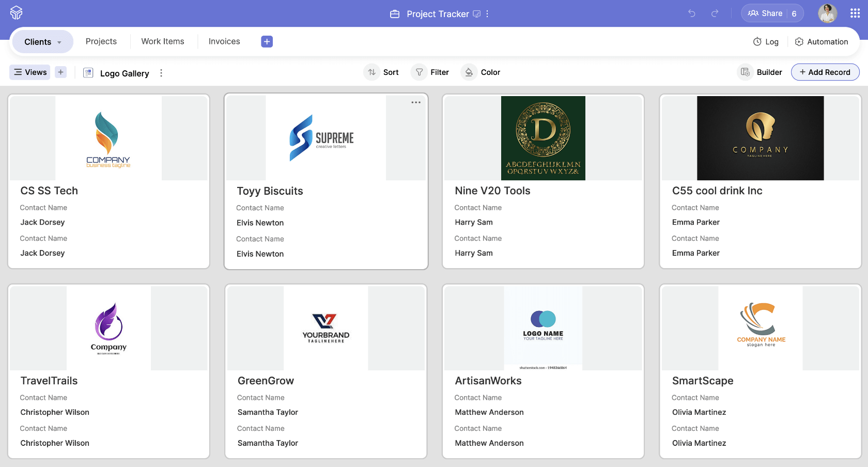Click the SmartScape logo thumbnail
868x467 pixels.
pyautogui.click(x=760, y=328)
